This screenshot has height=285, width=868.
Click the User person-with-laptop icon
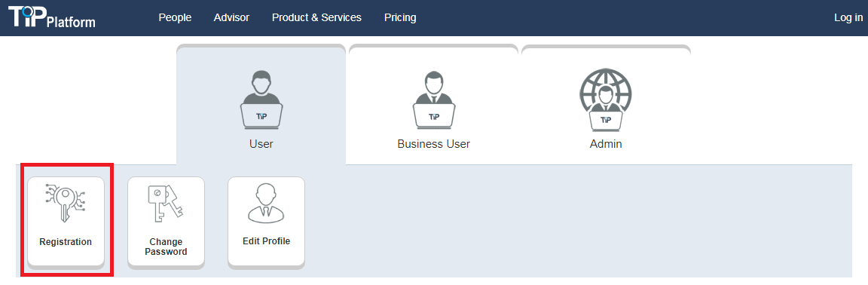click(x=261, y=100)
